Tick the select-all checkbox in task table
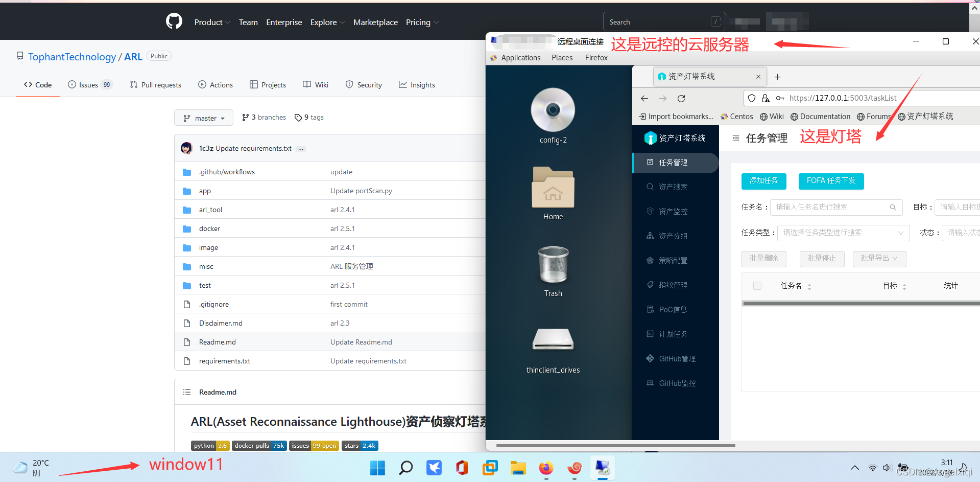The width and height of the screenshot is (980, 482). coord(757,286)
